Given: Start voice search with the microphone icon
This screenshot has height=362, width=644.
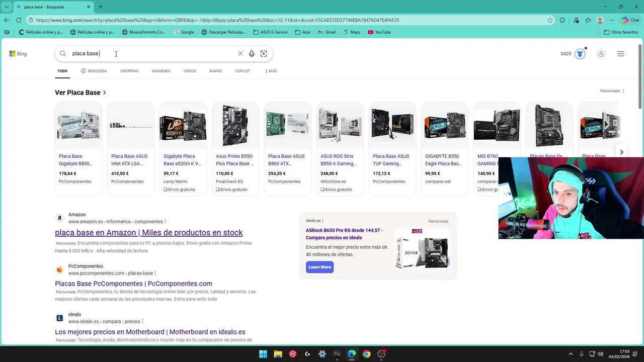Looking at the screenshot, I should tap(252, 54).
